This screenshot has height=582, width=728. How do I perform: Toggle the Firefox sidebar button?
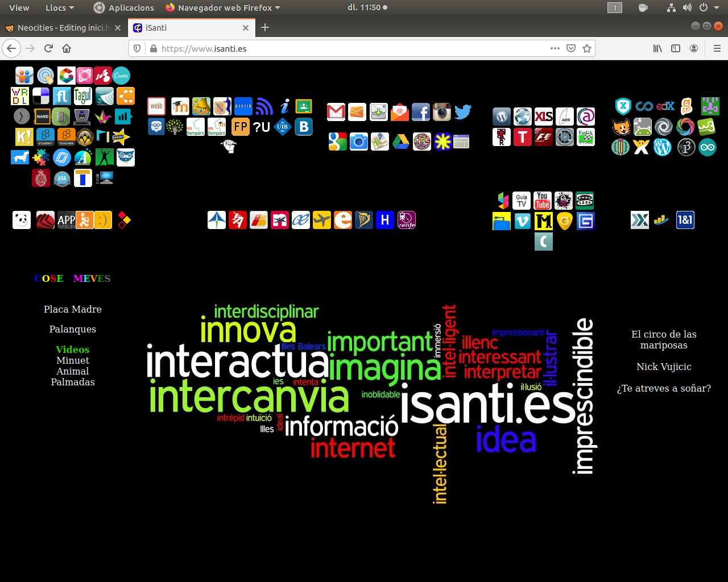click(x=676, y=48)
